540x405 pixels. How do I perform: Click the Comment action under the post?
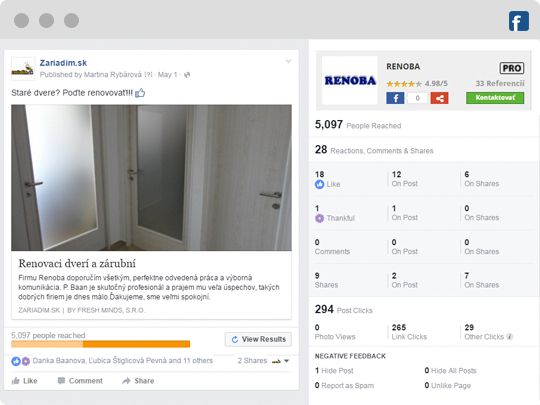pyautogui.click(x=80, y=381)
